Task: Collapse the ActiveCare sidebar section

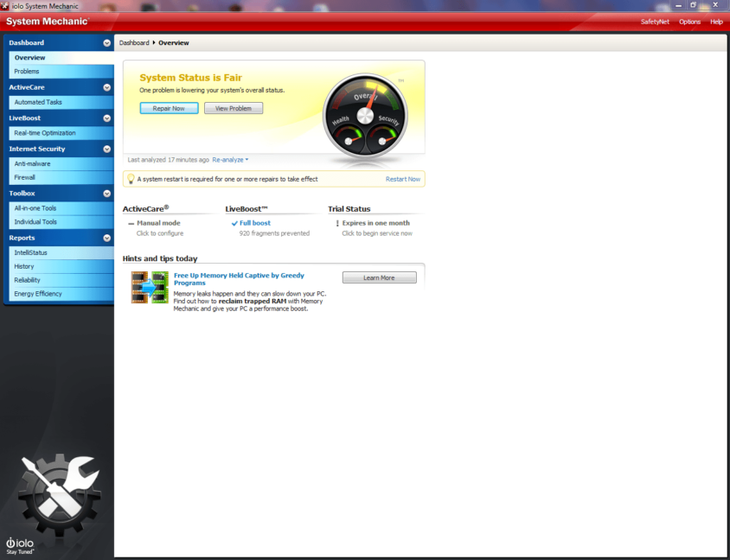Action: point(106,87)
